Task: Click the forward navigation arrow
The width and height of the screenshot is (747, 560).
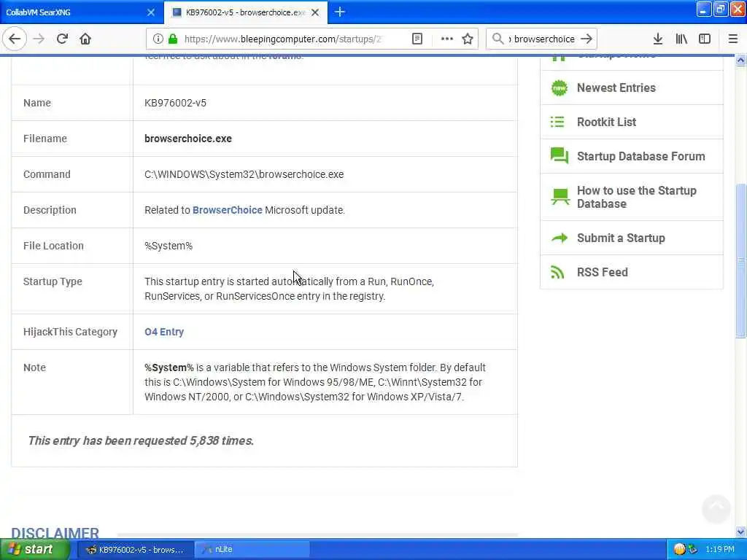Action: click(39, 39)
